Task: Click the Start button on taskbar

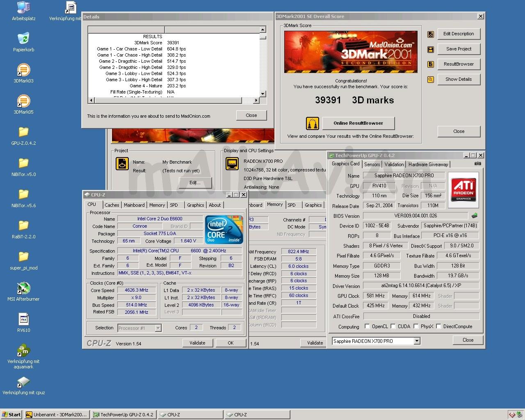Action: 11,415
